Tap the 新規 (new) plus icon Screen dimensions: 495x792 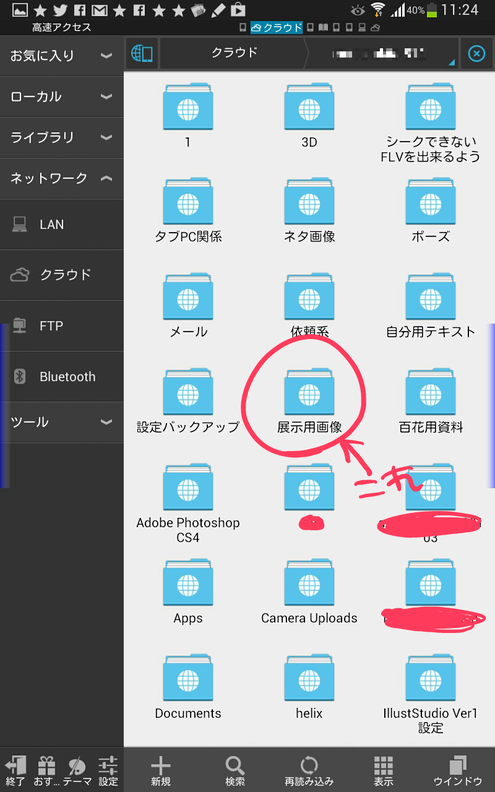pyautogui.click(x=161, y=765)
